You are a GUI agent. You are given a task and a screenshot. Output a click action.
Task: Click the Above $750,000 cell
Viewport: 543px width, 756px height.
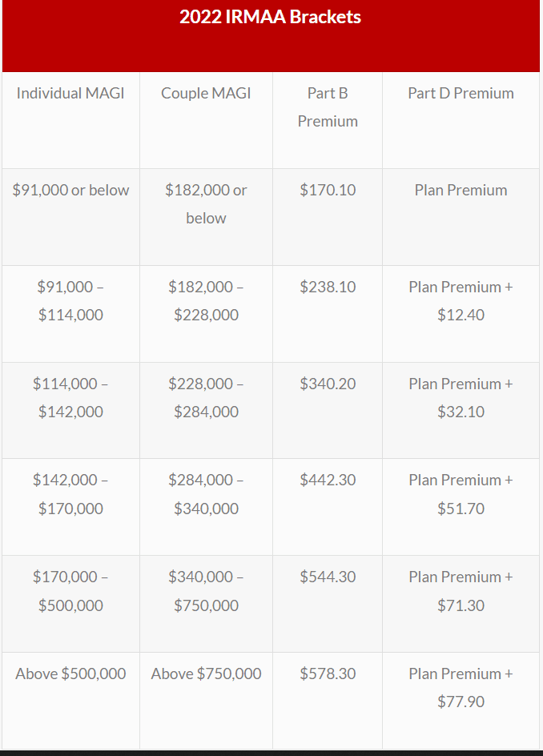coord(206,674)
